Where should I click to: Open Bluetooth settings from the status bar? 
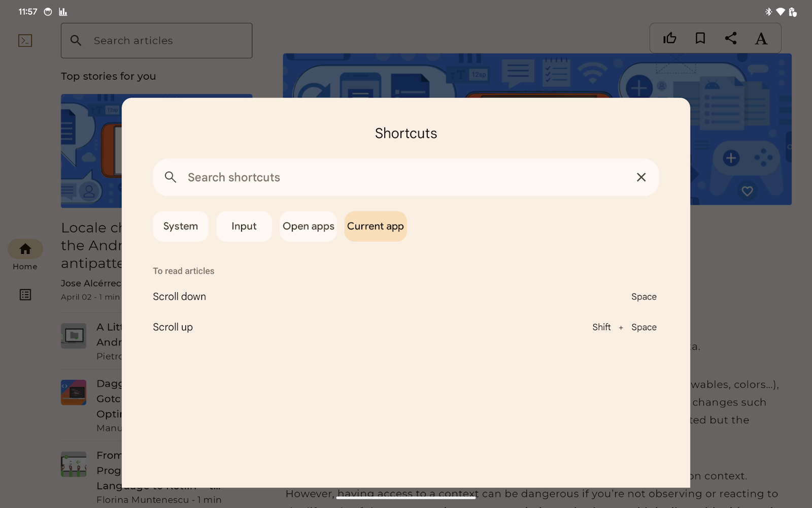[768, 11]
